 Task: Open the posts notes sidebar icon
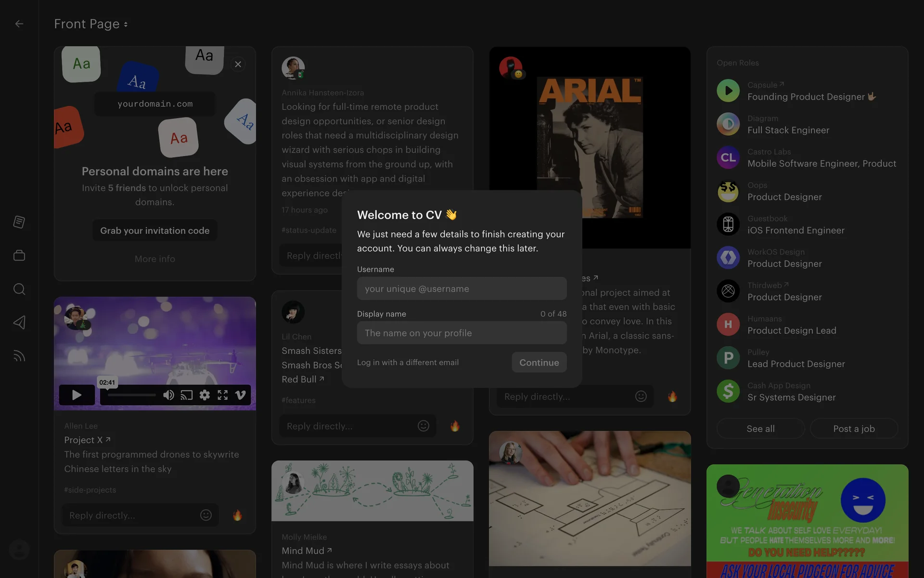19,222
